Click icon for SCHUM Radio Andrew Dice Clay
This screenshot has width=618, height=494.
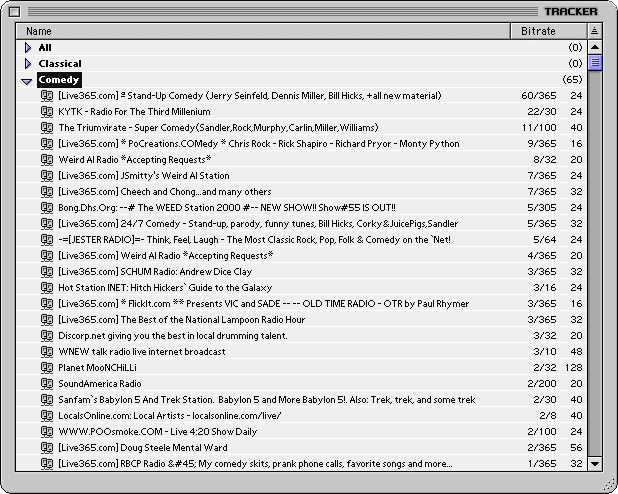click(x=47, y=272)
